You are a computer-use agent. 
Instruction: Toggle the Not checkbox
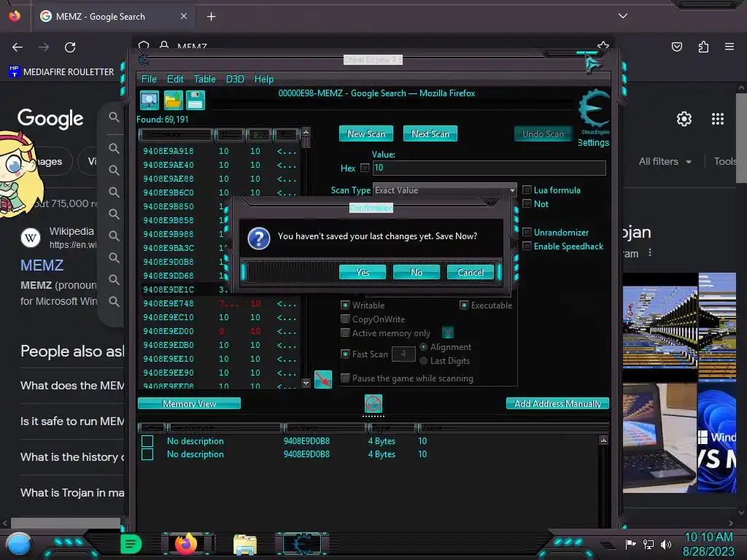[527, 204]
